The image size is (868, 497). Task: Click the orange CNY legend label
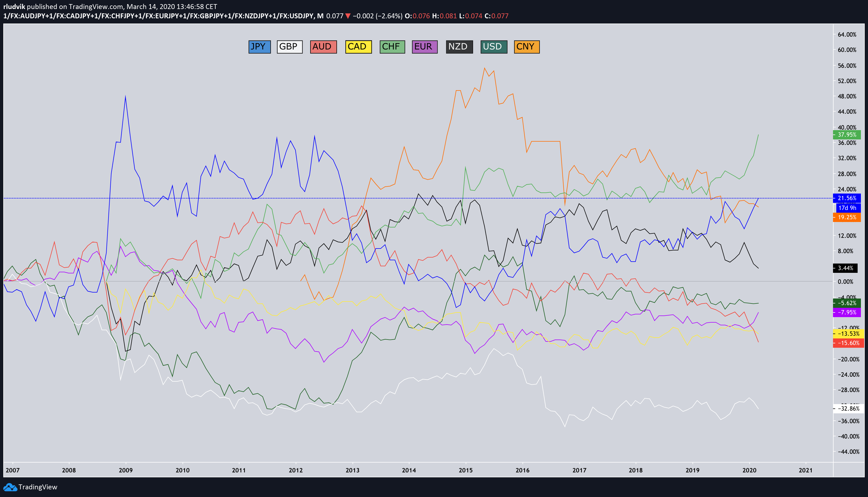click(x=526, y=47)
